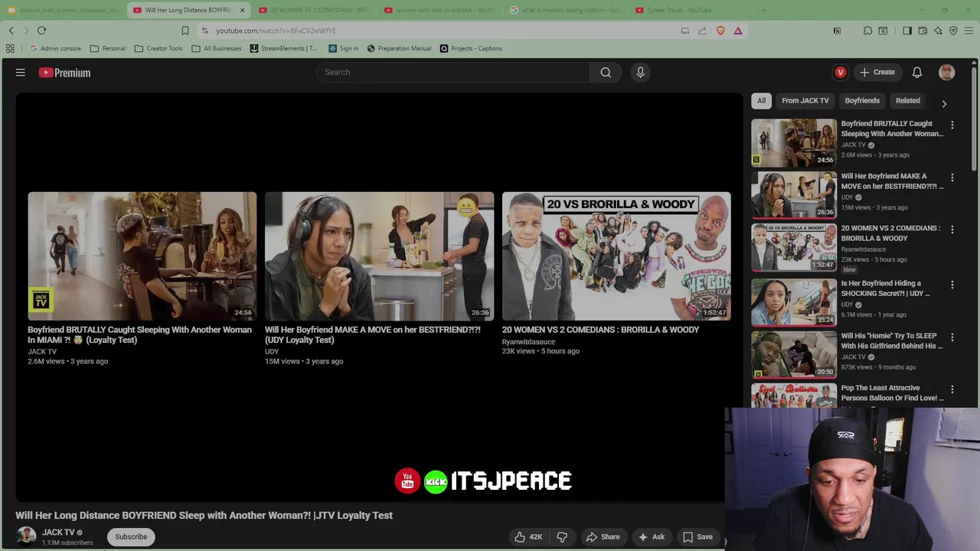Open the YouTube notifications bell
The width and height of the screenshot is (980, 551).
click(917, 72)
